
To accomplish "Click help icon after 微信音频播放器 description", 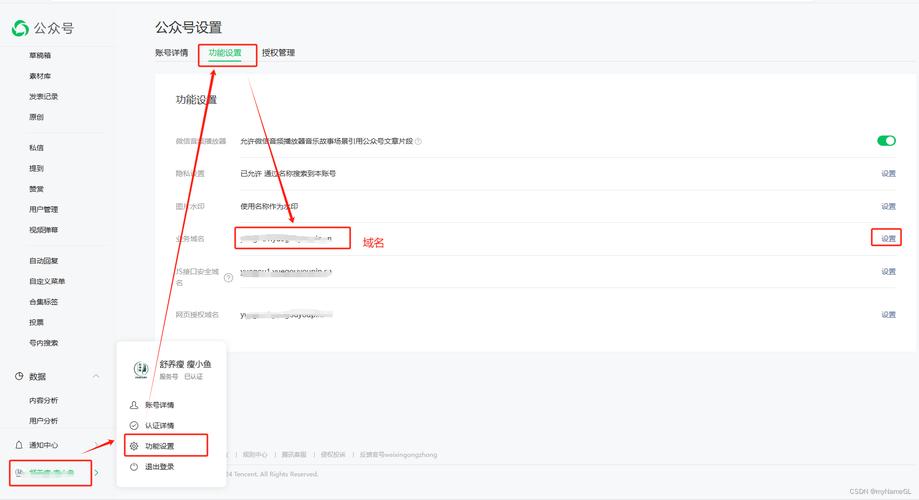I will (x=418, y=141).
